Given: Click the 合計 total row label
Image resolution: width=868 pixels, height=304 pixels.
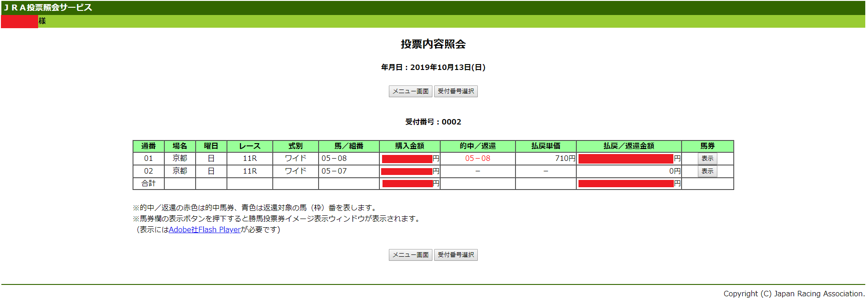Looking at the screenshot, I should tap(148, 184).
